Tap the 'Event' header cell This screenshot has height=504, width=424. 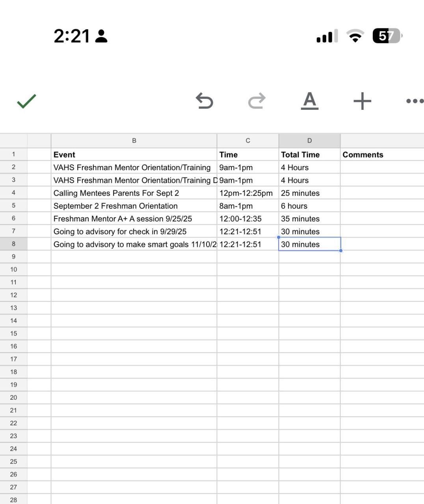point(134,155)
